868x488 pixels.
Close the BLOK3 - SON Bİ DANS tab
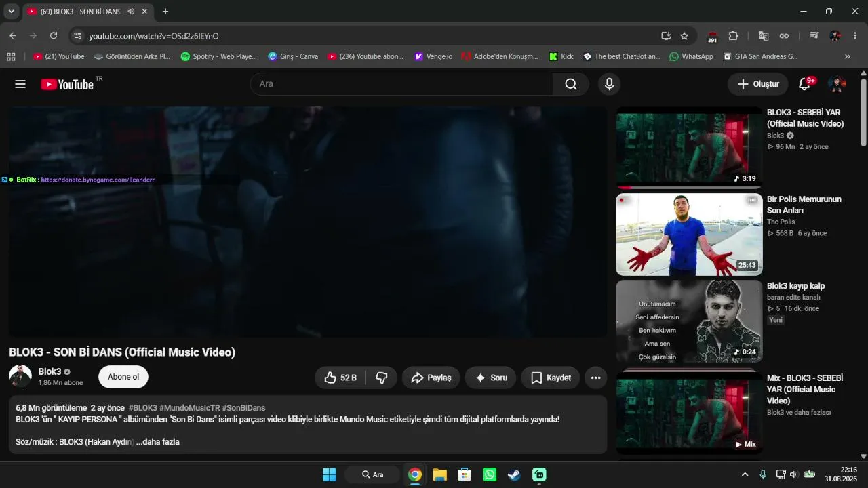click(x=144, y=12)
